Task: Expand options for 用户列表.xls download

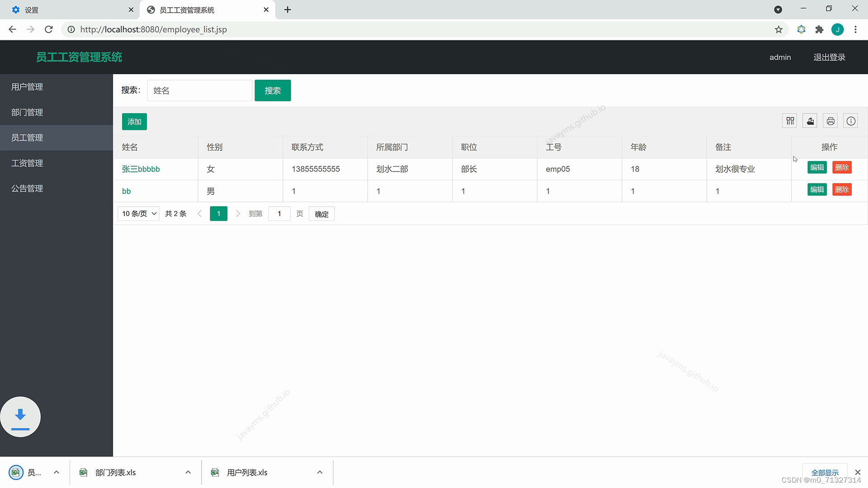Action: pyautogui.click(x=320, y=472)
